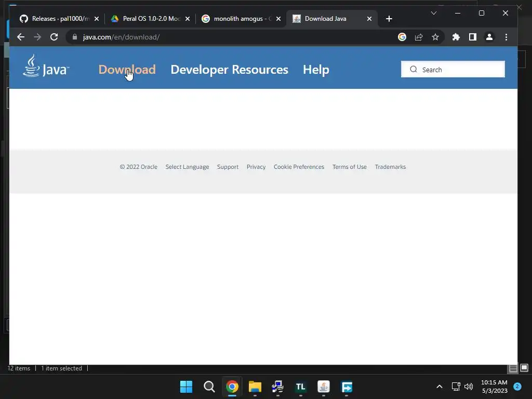Click the network computers taskbar app
The image size is (532, 399).
277,387
